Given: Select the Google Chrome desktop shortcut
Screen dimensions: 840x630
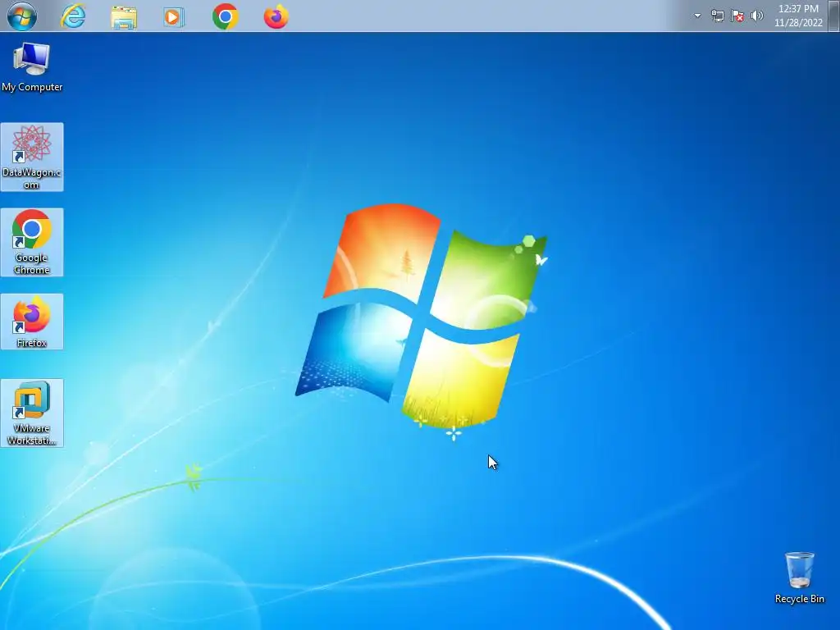Looking at the screenshot, I should [x=32, y=242].
